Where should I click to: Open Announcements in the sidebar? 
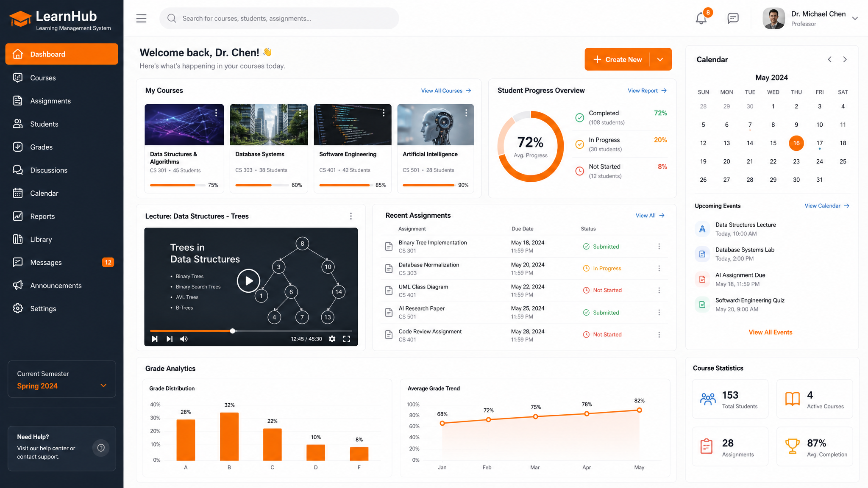click(62, 286)
